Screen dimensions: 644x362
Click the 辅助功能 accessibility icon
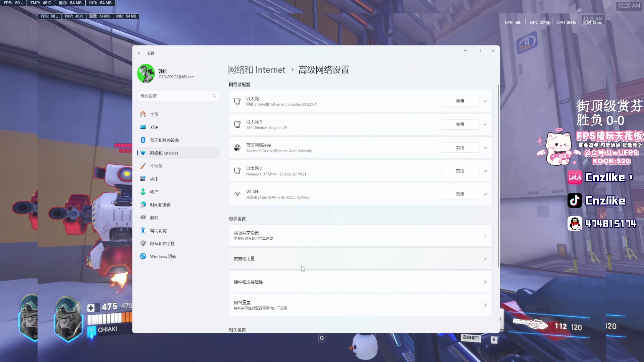tap(143, 231)
